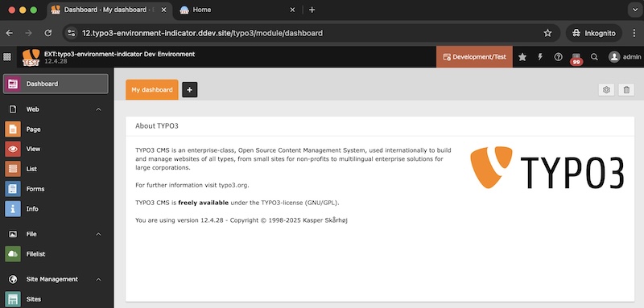
Task: Open the Sites module icon
Action: (x=13, y=299)
